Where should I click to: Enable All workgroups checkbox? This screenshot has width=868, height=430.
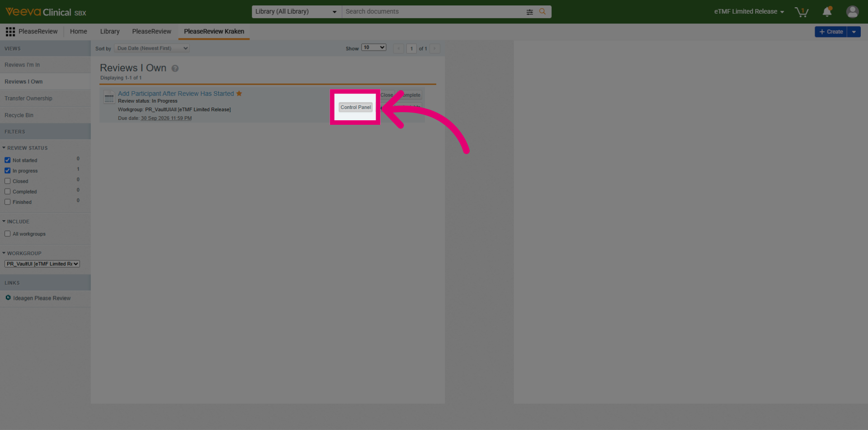[7, 234]
